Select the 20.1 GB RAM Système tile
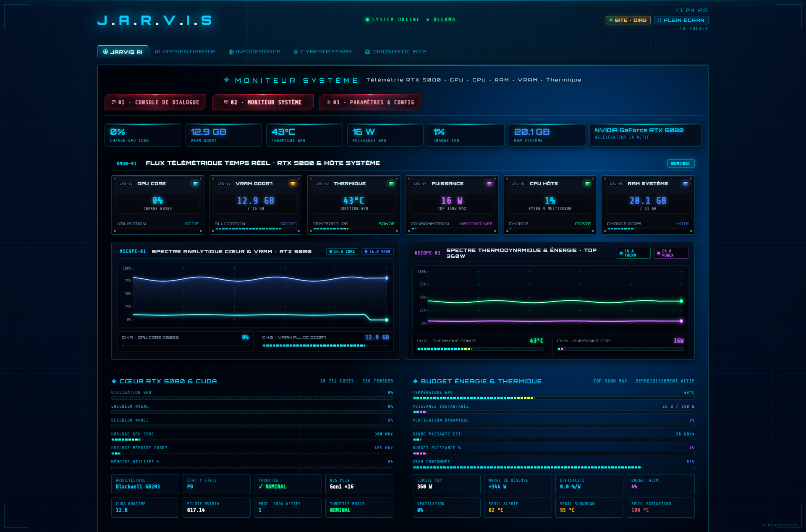The image size is (806, 532). pos(547,135)
